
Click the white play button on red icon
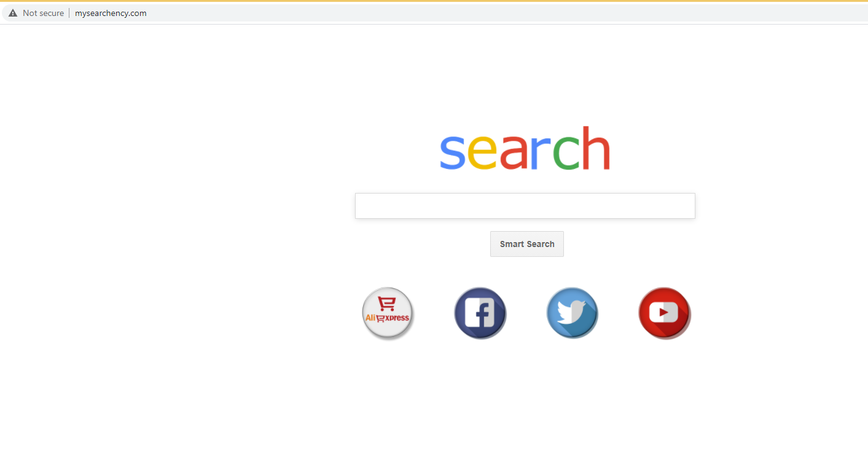pos(663,312)
